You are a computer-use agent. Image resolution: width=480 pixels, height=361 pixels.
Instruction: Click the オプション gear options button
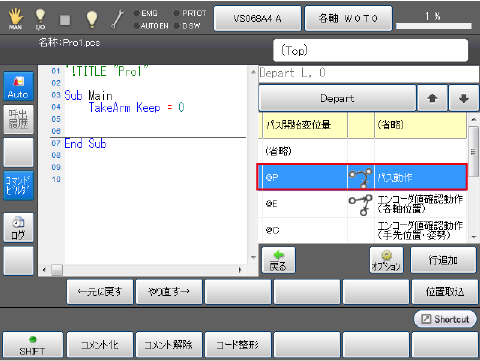pyautogui.click(x=386, y=260)
